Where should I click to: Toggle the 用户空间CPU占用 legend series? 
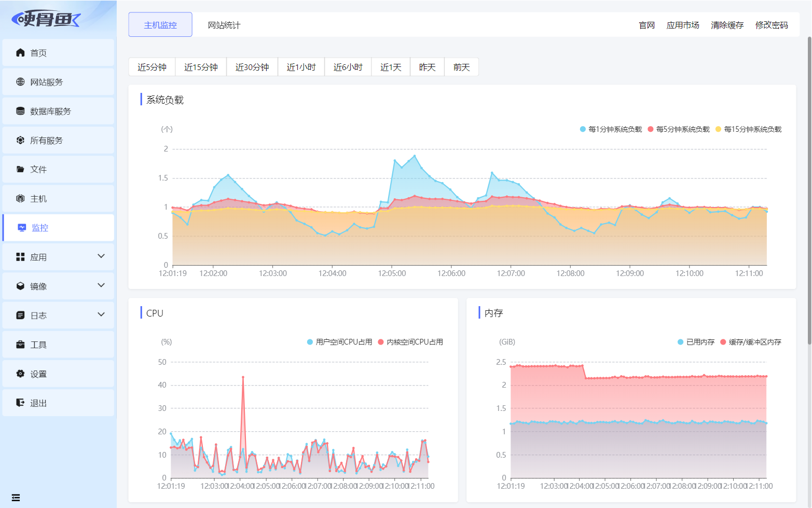pyautogui.click(x=339, y=342)
